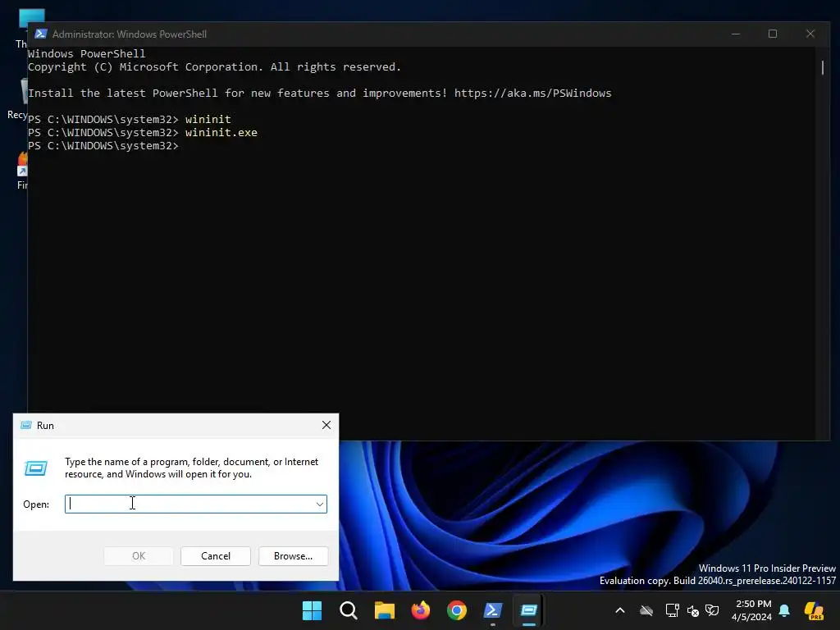Open the Windows Security shield tray icon
Screen dimensions: 840x630
712,610
